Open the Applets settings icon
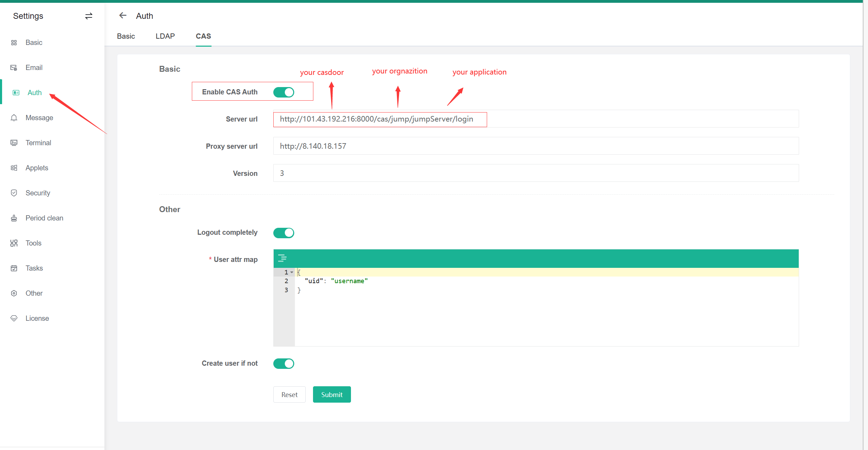This screenshot has height=450, width=868. pyautogui.click(x=14, y=168)
